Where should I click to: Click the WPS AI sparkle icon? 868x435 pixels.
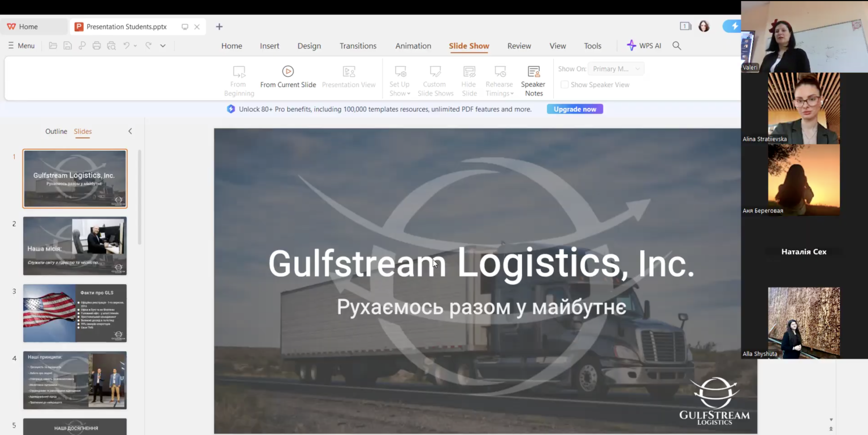[x=632, y=46]
